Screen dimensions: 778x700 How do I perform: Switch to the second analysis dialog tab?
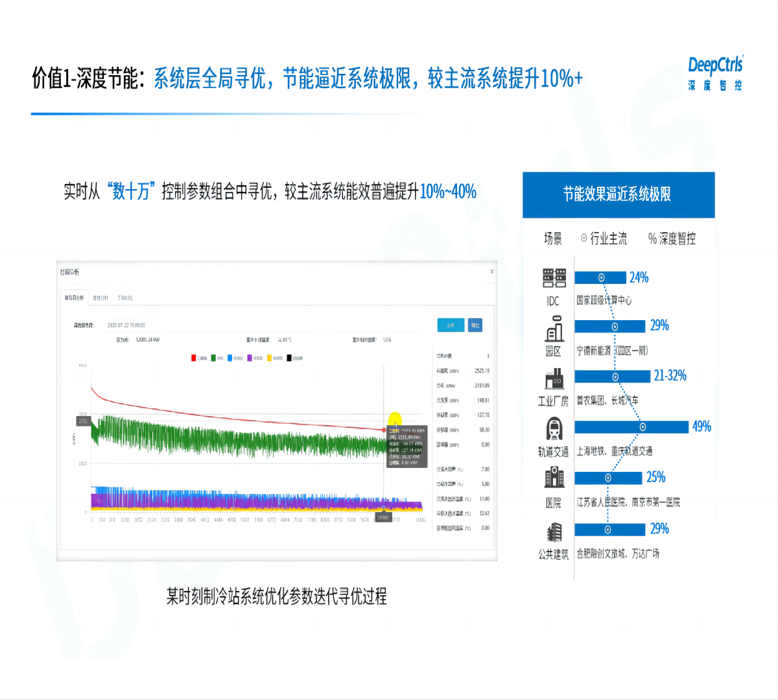pyautogui.click(x=100, y=298)
